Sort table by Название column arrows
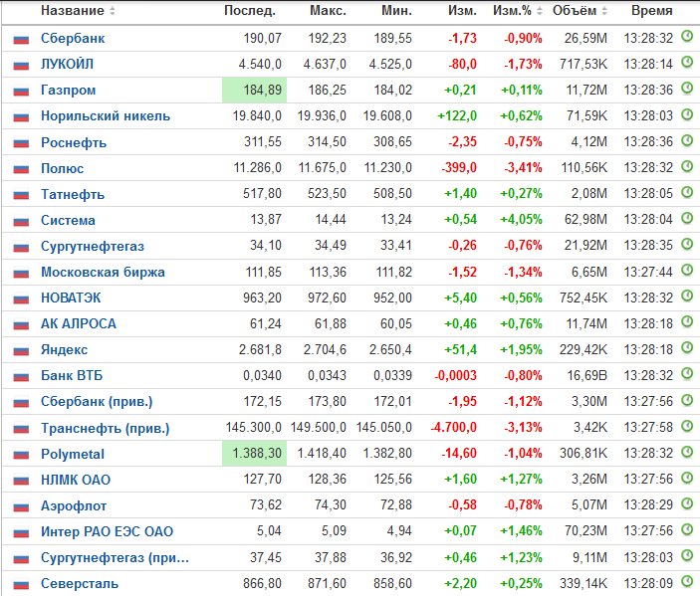Screen dimensions: 700x596 click(113, 11)
